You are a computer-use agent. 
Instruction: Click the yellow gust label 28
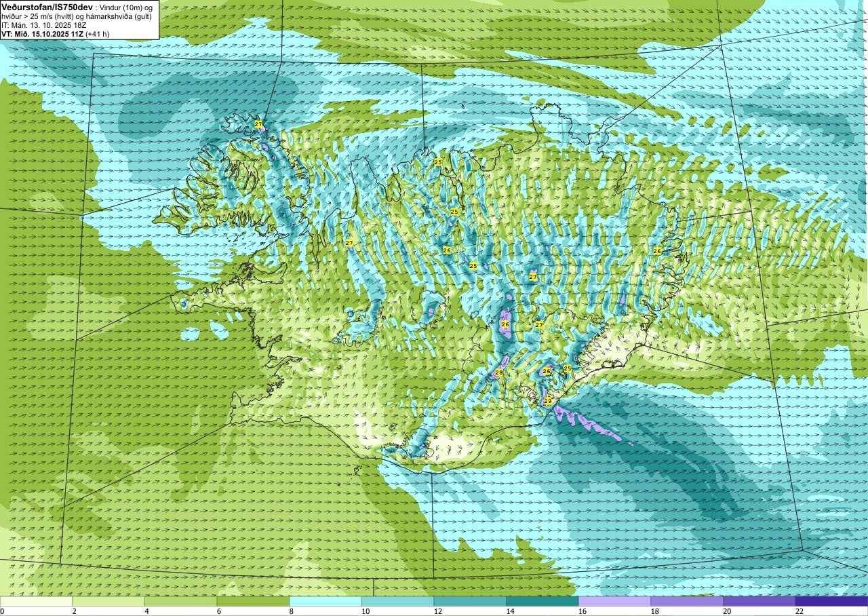pos(499,373)
